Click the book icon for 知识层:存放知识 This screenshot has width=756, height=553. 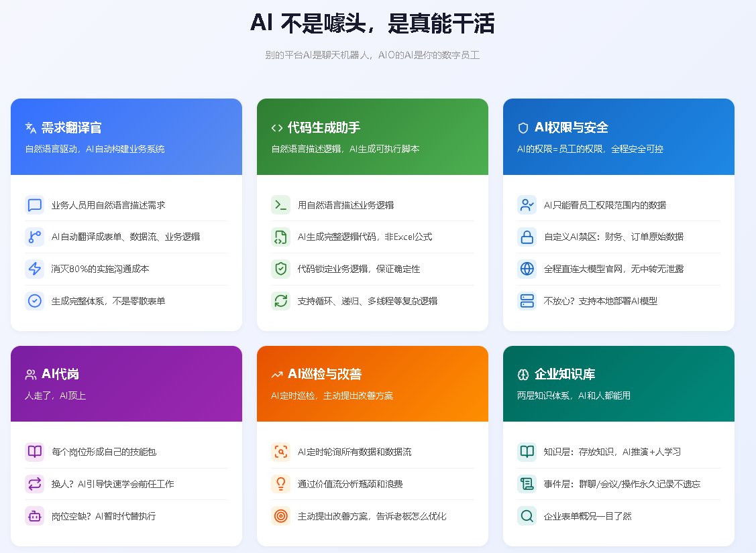(x=527, y=452)
